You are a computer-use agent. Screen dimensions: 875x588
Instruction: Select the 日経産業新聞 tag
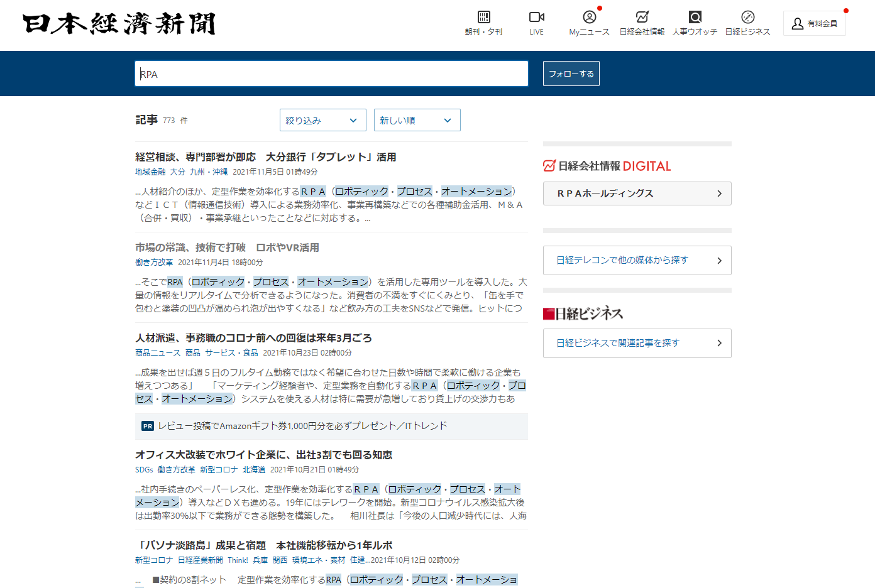tap(201, 560)
